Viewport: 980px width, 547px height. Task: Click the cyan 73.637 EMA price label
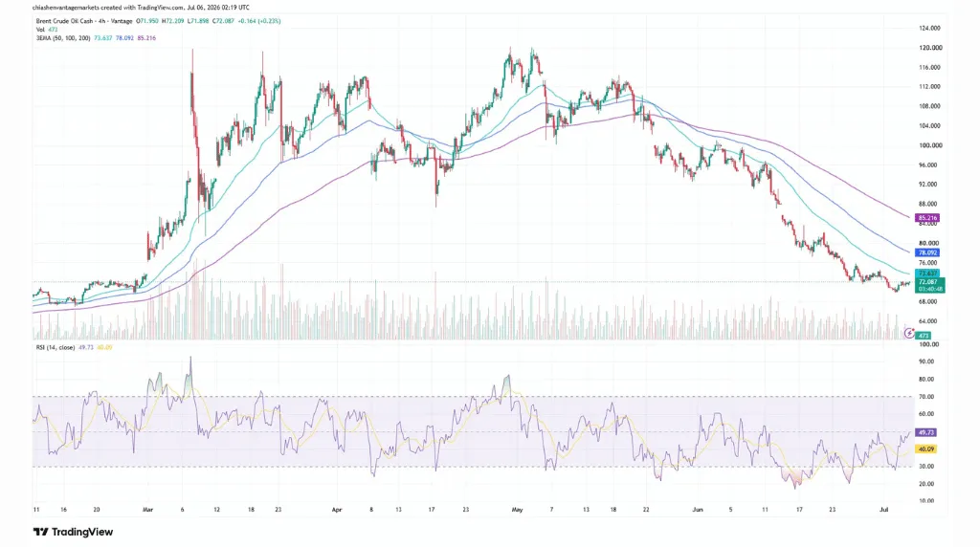[927, 273]
